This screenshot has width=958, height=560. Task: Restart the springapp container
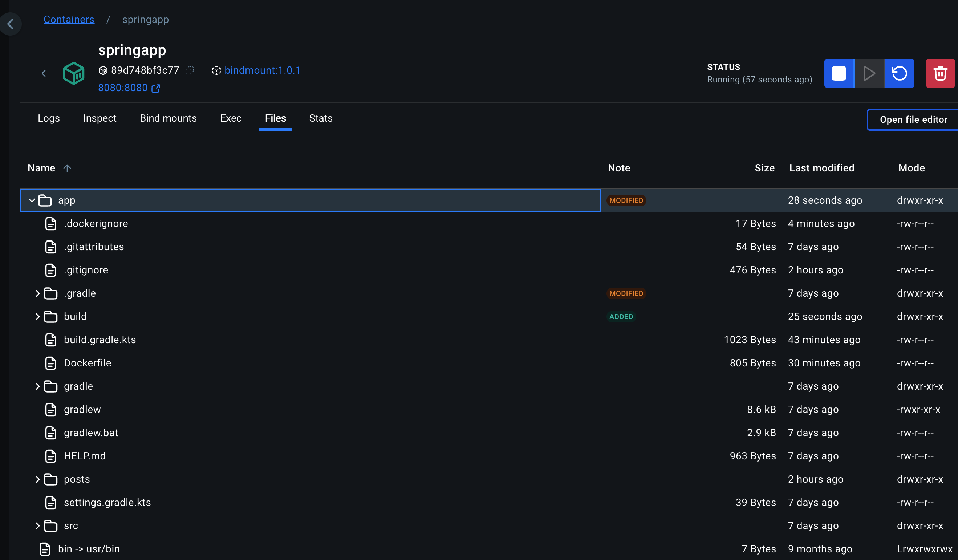pyautogui.click(x=899, y=73)
